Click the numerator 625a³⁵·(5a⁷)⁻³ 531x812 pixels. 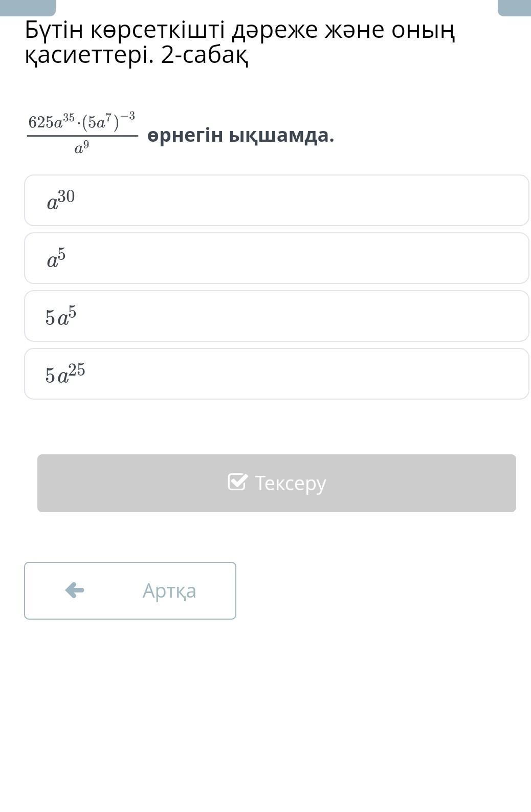click(82, 122)
